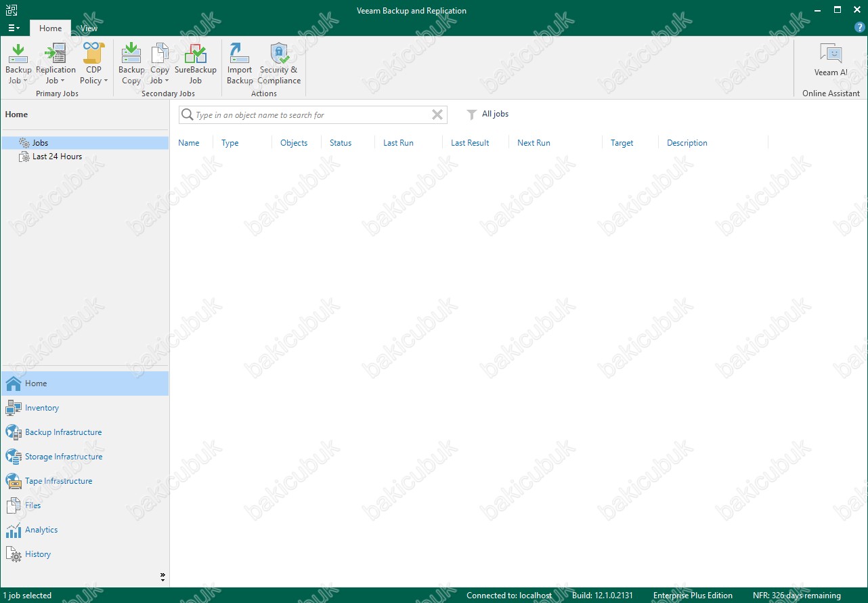Open the Replication Job ribbon button
Image resolution: width=868 pixels, height=603 pixels.
[x=56, y=64]
